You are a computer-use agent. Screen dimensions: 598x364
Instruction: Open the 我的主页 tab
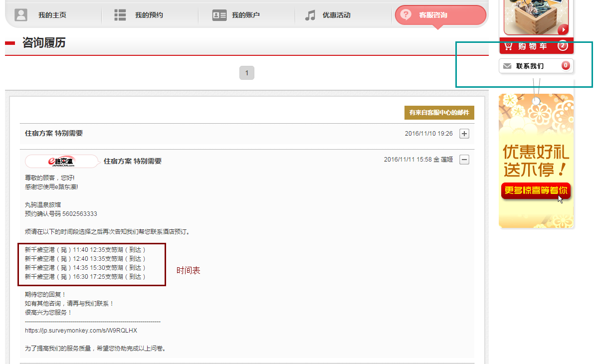[53, 15]
